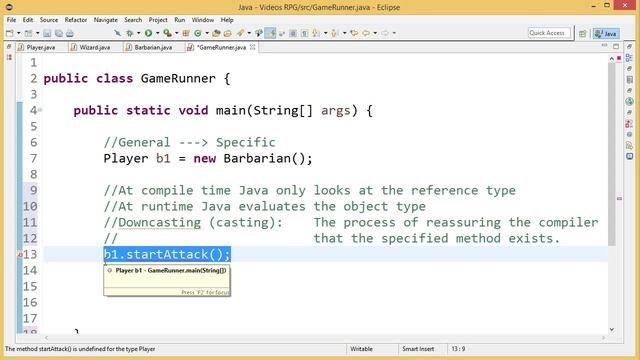
Task: Click the Open Task toolbar icon
Action: (x=228, y=33)
